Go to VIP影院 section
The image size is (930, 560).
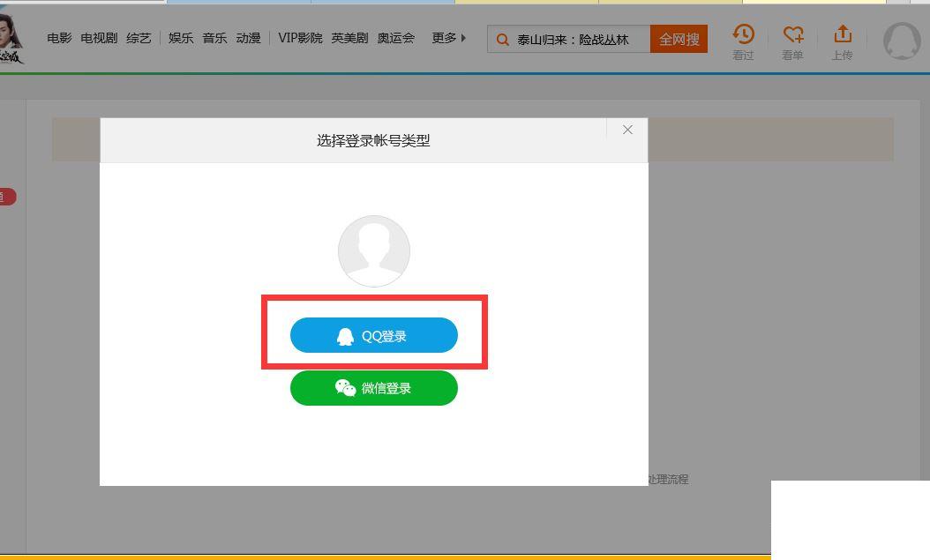[300, 39]
